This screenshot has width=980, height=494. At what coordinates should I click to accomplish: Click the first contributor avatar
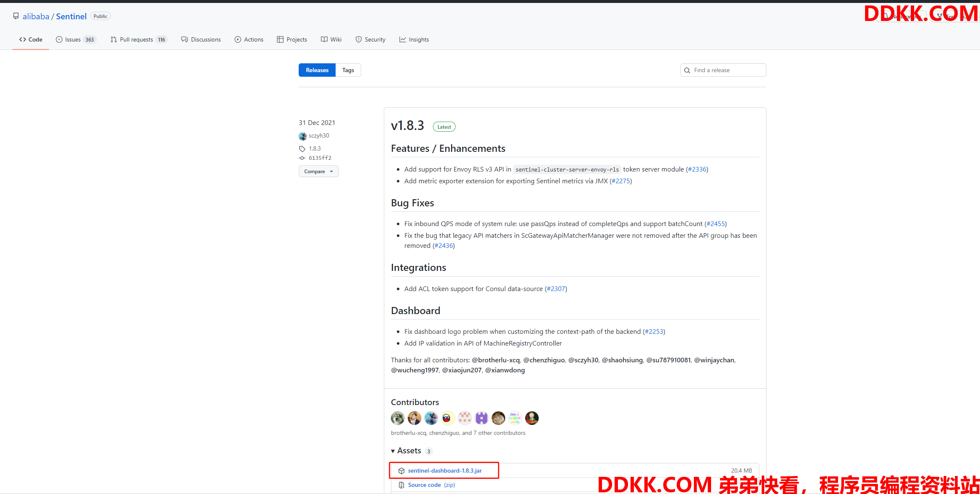point(398,418)
